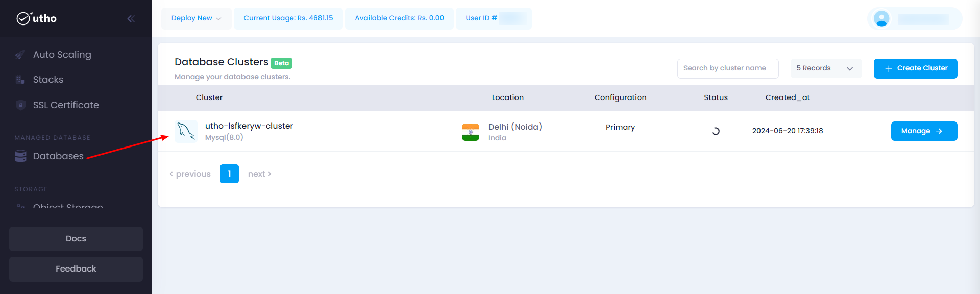Click the Create Cluster button
The height and width of the screenshot is (294, 980).
915,68
